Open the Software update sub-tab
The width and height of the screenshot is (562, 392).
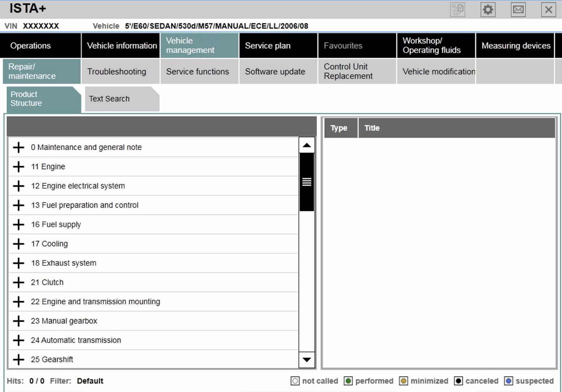click(x=278, y=71)
